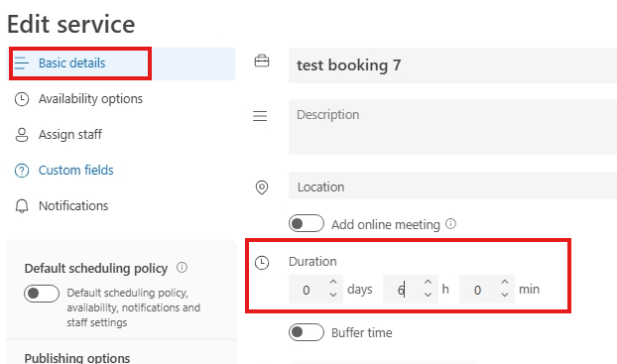
Task: Click the Duration label
Action: tap(312, 262)
